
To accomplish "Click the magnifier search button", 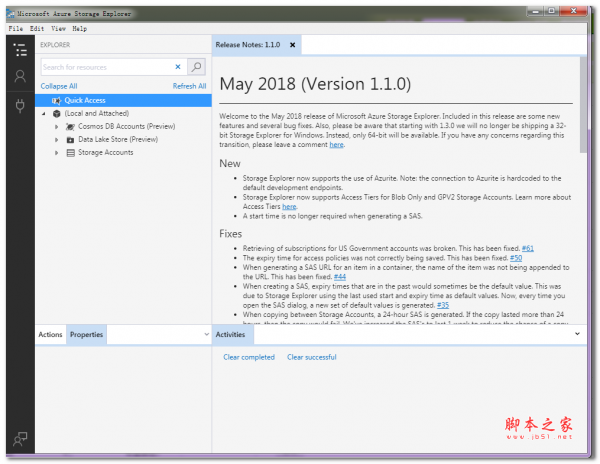I will 196,67.
